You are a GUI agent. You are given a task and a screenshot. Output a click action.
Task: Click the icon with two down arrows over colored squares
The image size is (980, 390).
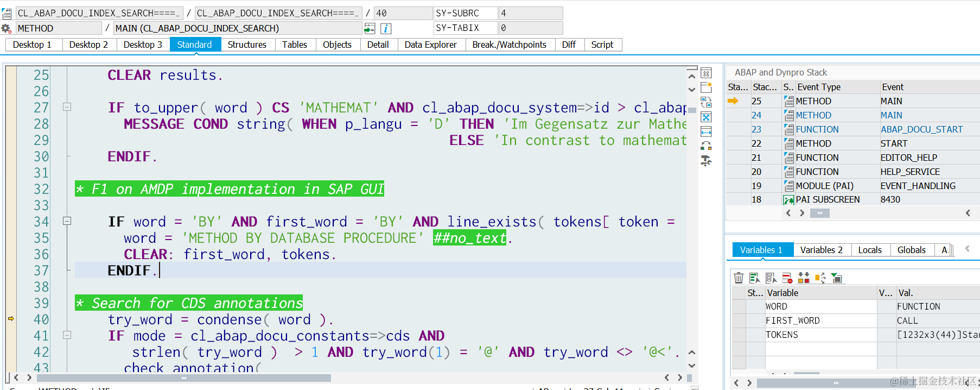click(804, 278)
